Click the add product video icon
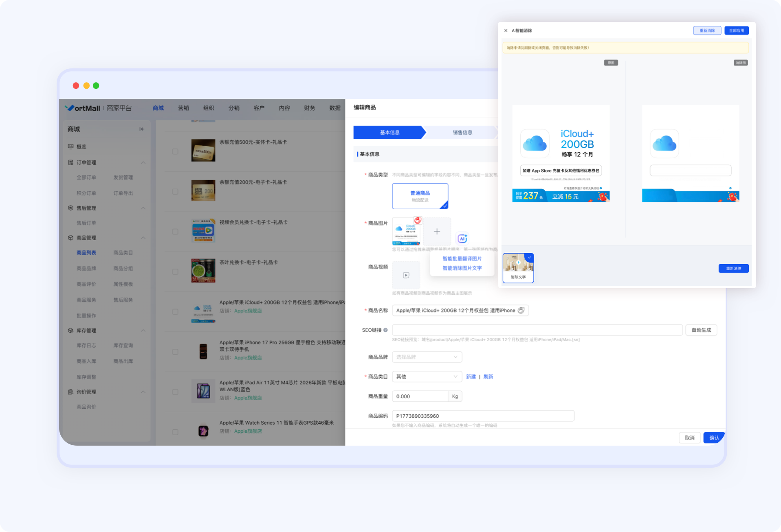This screenshot has height=532, width=781. (406, 275)
